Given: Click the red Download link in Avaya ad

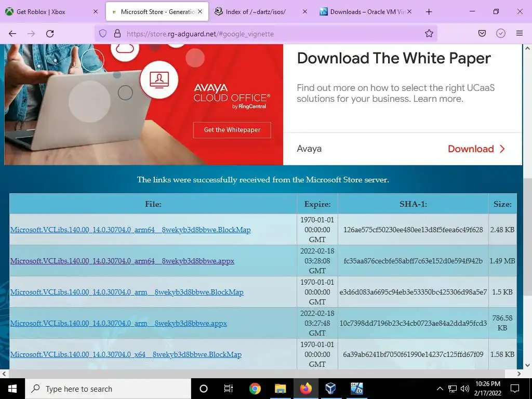Looking at the screenshot, I should tap(476, 149).
